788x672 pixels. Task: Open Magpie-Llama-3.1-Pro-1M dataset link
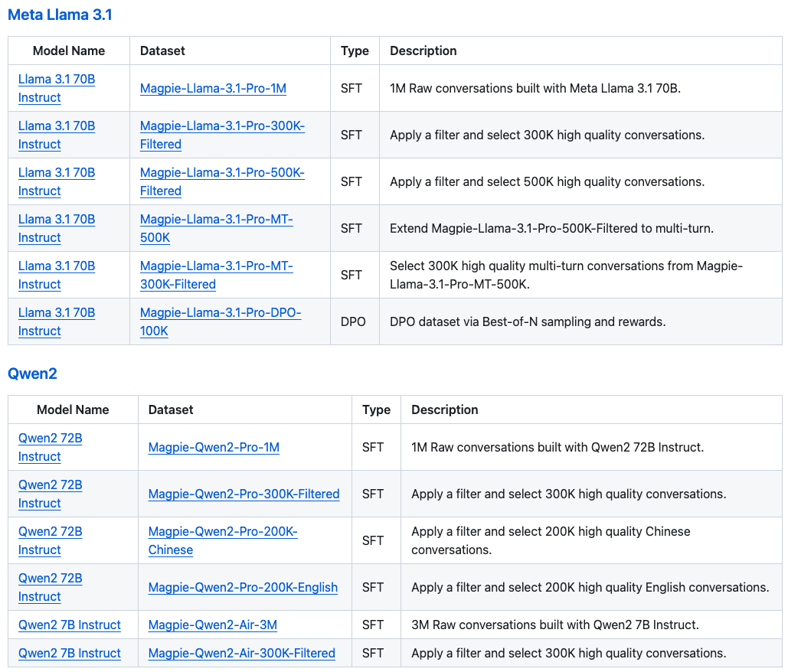pos(213,89)
